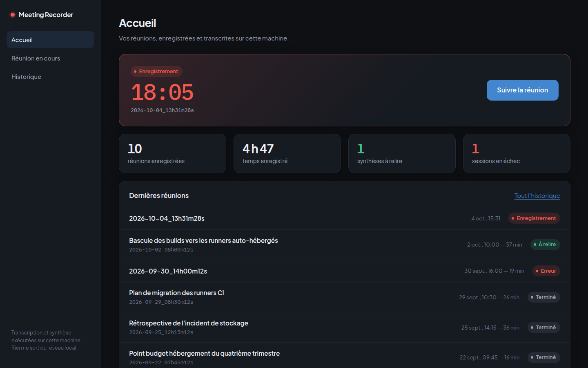Click the Enregistrement status badge in list

click(534, 218)
